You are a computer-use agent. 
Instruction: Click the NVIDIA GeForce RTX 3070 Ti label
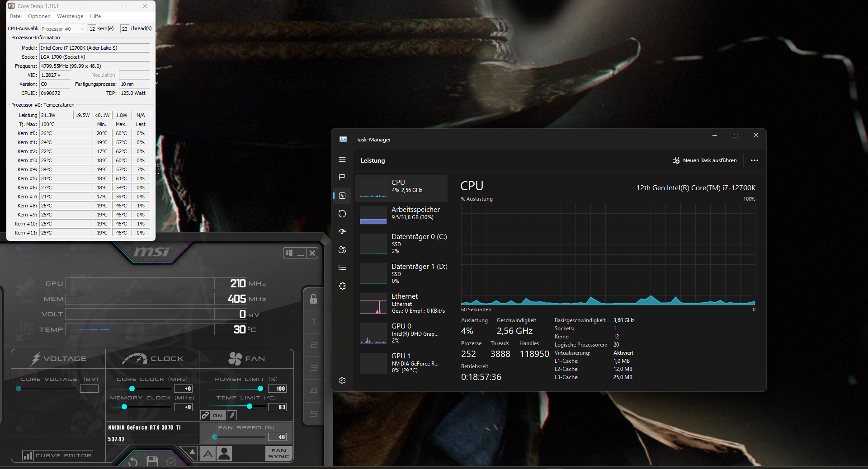pyautogui.click(x=144, y=427)
